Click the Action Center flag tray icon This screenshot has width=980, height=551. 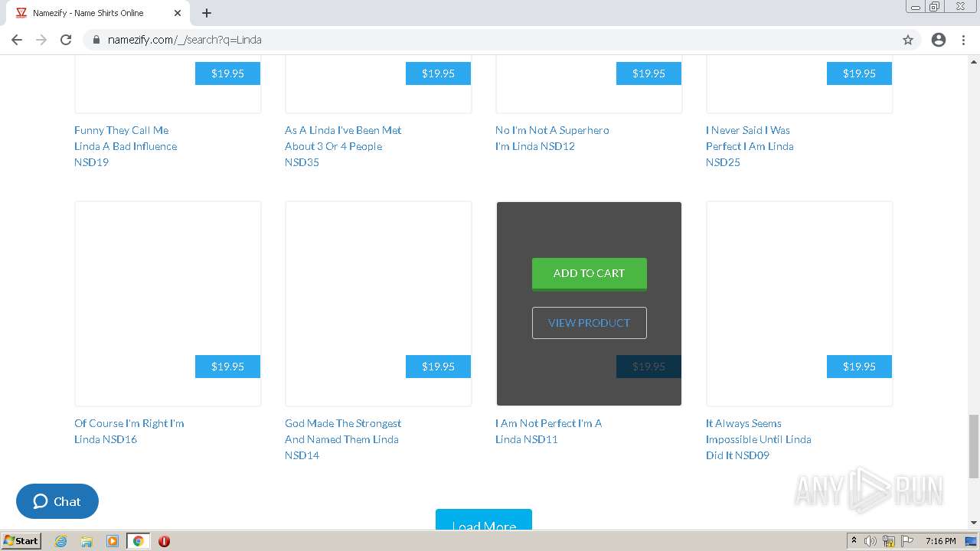[x=906, y=541]
